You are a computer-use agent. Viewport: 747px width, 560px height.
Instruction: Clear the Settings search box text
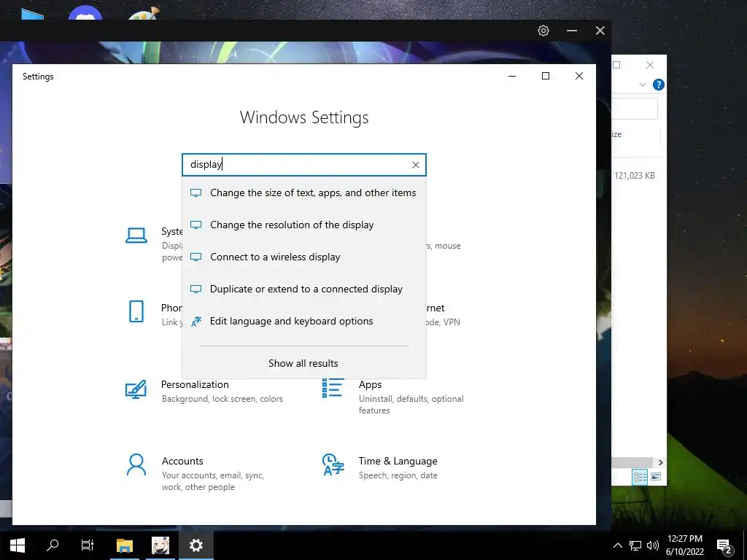(x=415, y=165)
